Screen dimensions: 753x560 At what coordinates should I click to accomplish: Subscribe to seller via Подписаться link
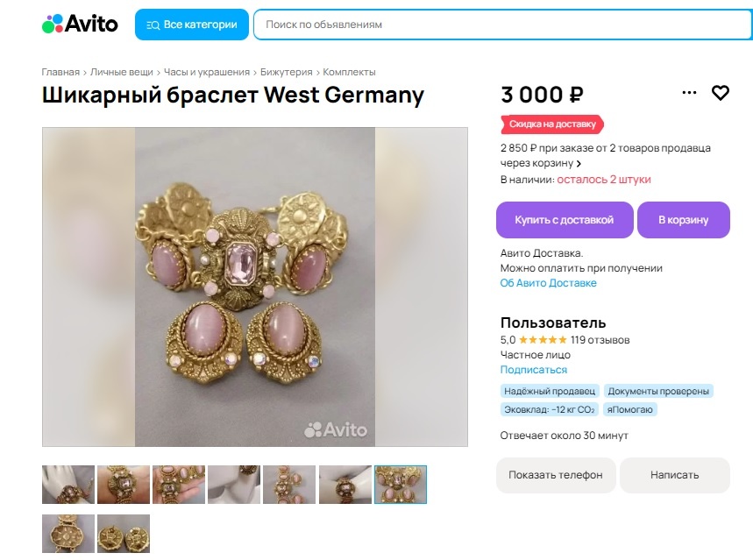point(533,370)
